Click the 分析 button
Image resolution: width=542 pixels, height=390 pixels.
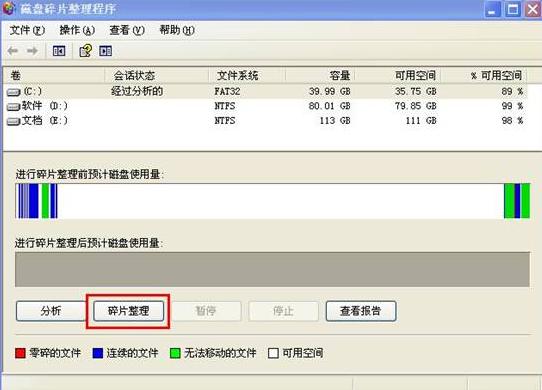point(51,311)
